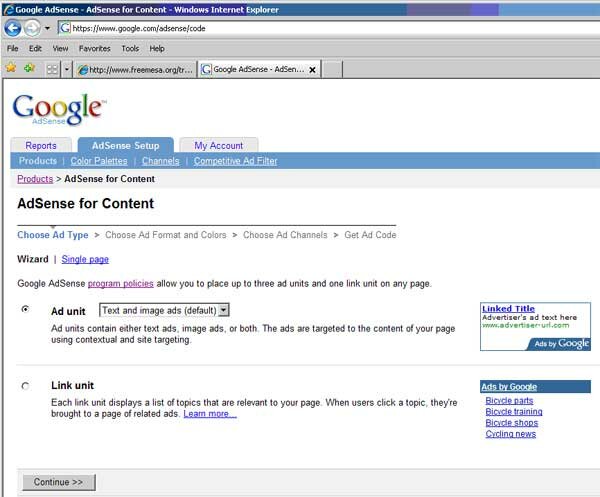Click the Choose Ad Format and Colors step
Screen dimensions: 600x497
pos(166,235)
